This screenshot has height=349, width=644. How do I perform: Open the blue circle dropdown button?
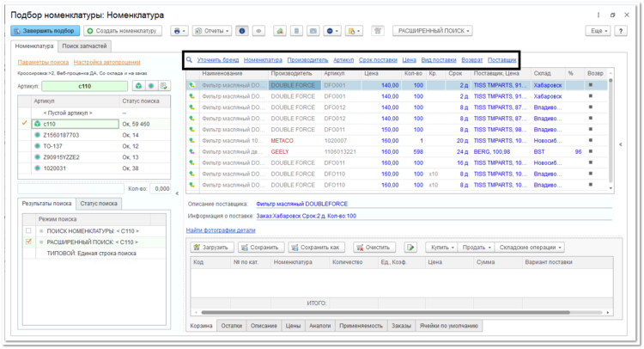tap(332, 31)
